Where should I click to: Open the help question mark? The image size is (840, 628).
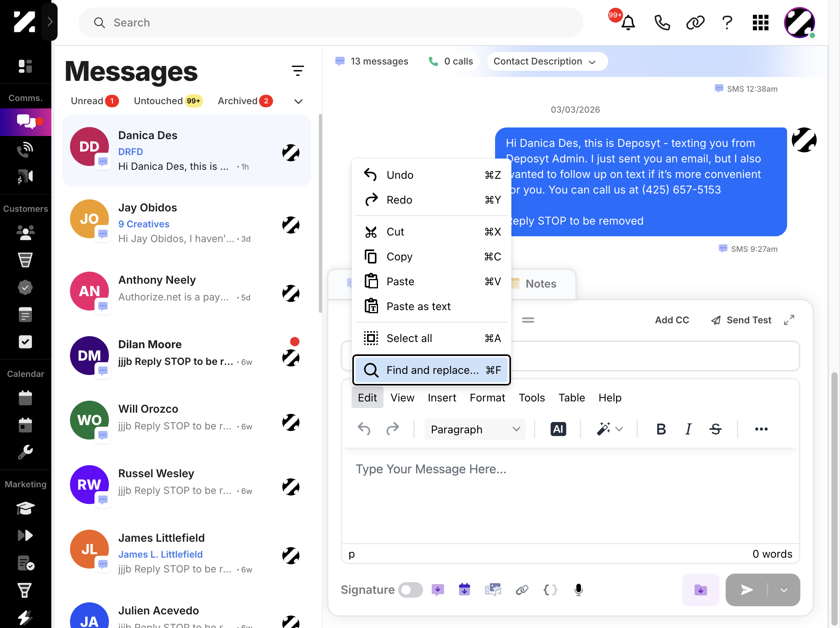pyautogui.click(x=727, y=23)
